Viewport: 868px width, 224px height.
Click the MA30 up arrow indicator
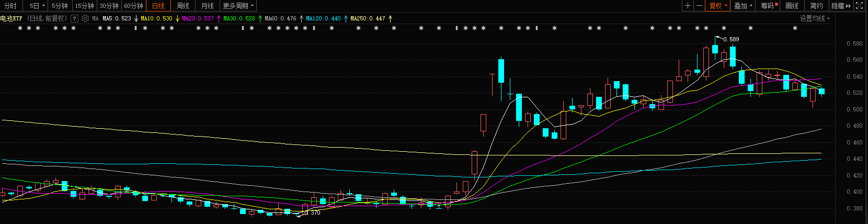(260, 18)
